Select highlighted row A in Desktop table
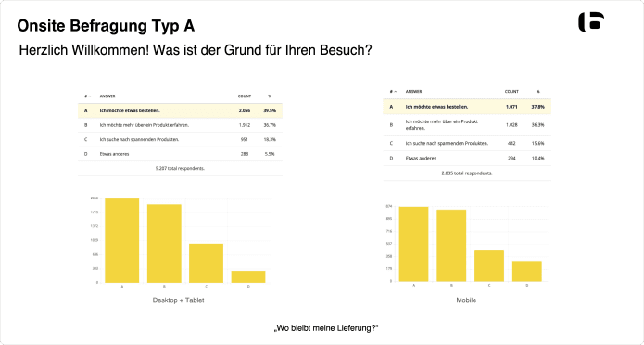Image resolution: width=644 pixels, height=345 pixels. coord(180,110)
